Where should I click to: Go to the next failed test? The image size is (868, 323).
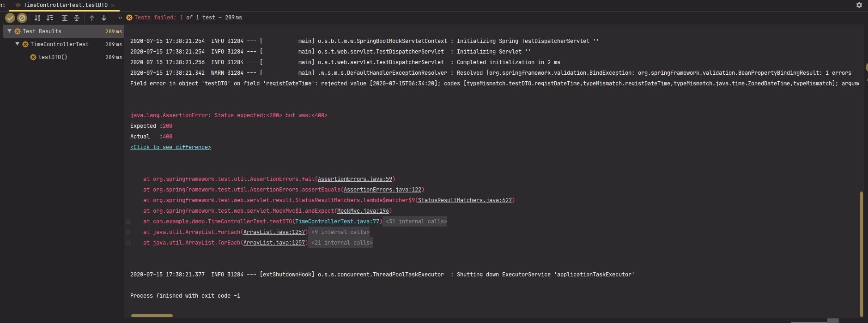click(104, 18)
